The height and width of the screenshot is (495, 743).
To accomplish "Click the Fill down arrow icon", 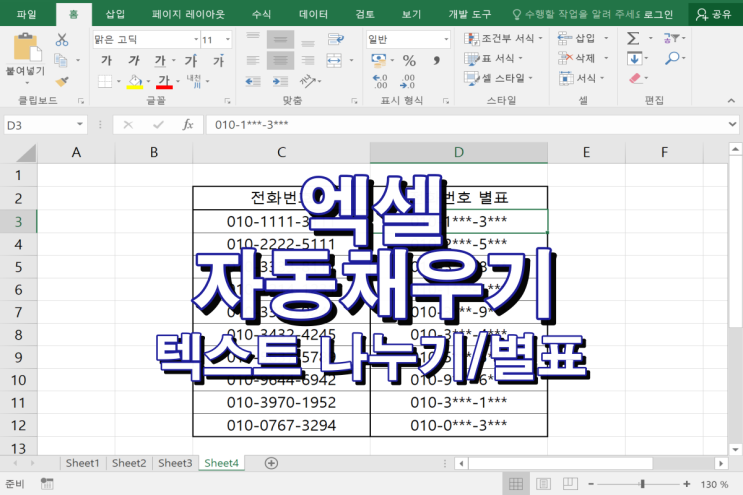I will pyautogui.click(x=634, y=58).
